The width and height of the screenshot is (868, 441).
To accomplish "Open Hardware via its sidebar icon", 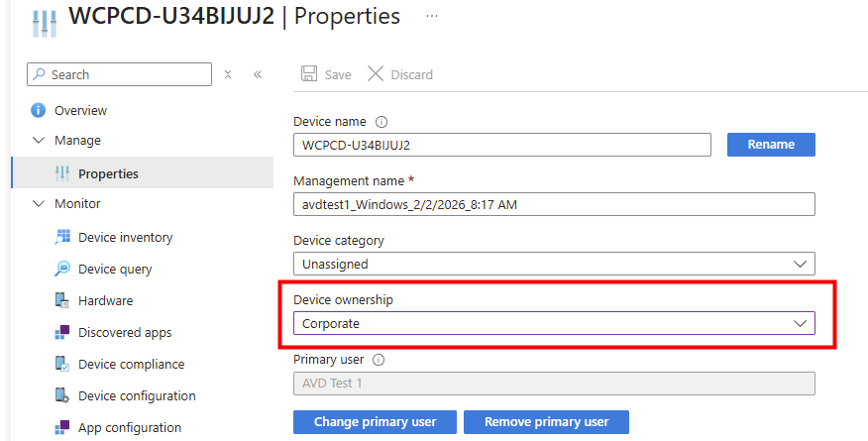I will pyautogui.click(x=62, y=300).
